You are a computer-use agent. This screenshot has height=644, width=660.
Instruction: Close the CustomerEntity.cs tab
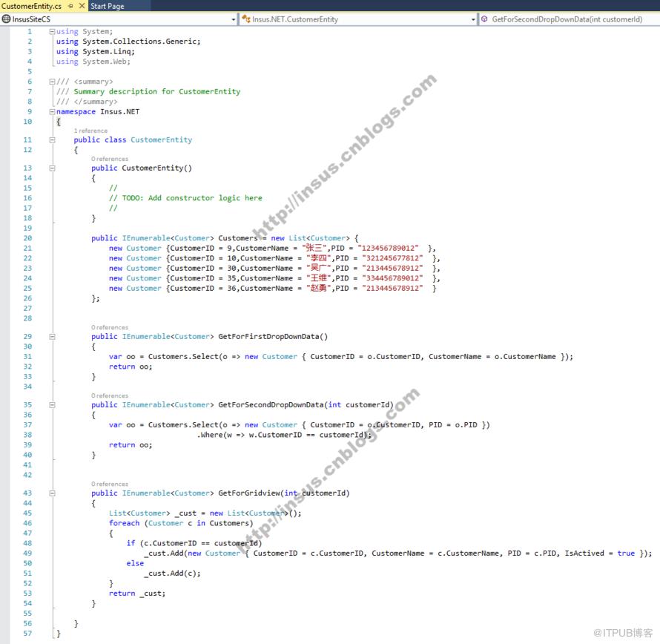pos(82,6)
